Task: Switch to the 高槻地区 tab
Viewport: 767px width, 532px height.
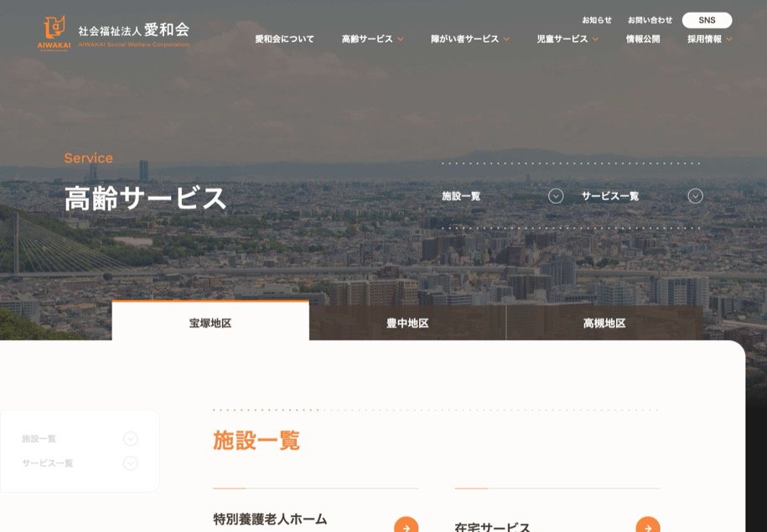Action: [604, 323]
